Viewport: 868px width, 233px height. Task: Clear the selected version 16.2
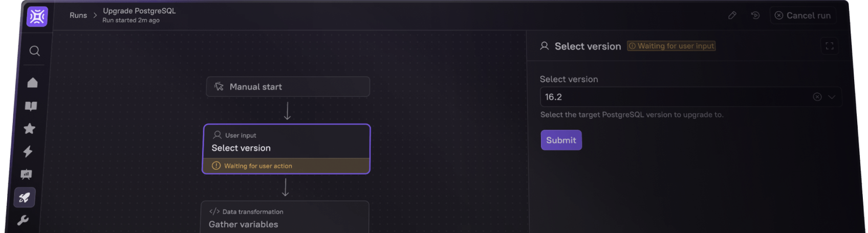click(817, 97)
